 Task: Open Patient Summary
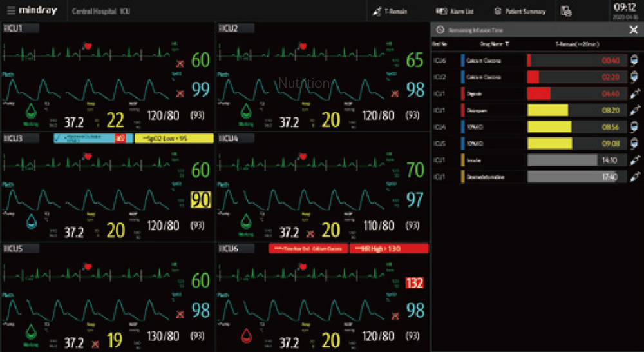[520, 11]
